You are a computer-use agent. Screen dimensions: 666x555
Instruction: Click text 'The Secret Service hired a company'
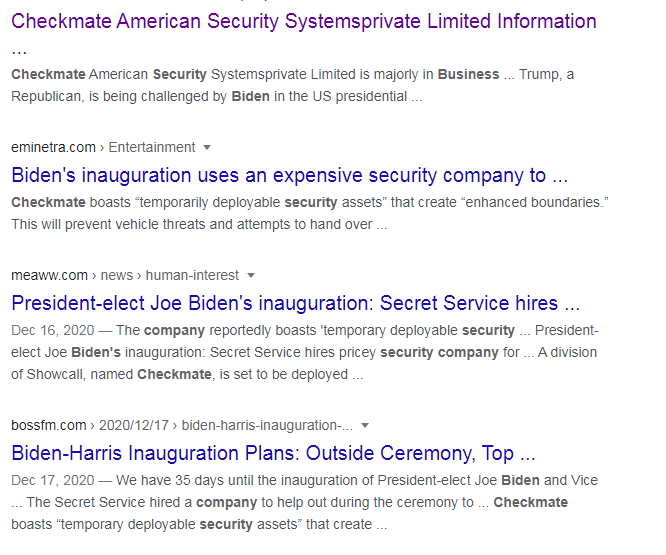click(142, 502)
